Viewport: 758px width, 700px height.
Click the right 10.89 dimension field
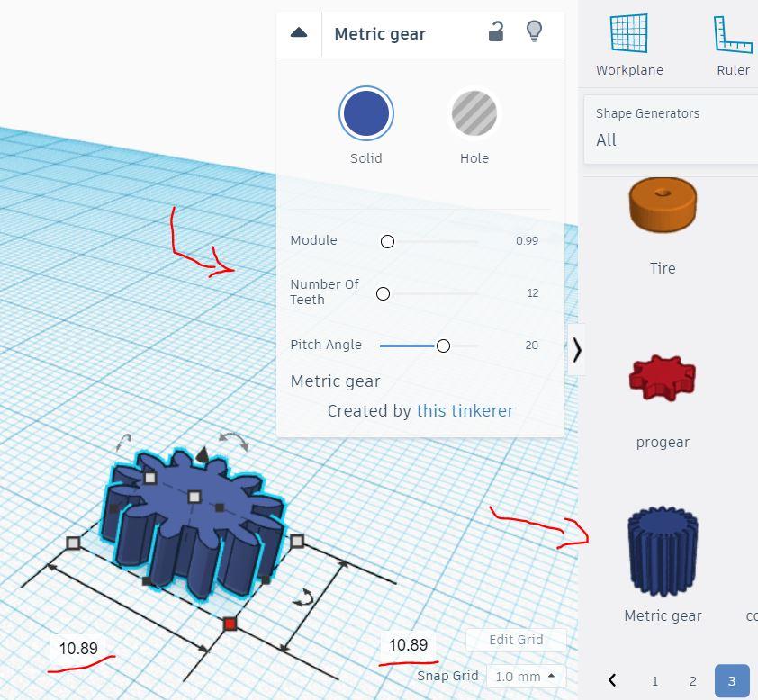[x=408, y=644]
